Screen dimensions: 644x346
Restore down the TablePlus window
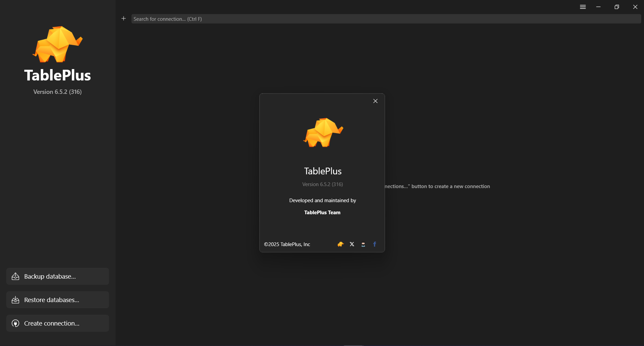coord(617,7)
